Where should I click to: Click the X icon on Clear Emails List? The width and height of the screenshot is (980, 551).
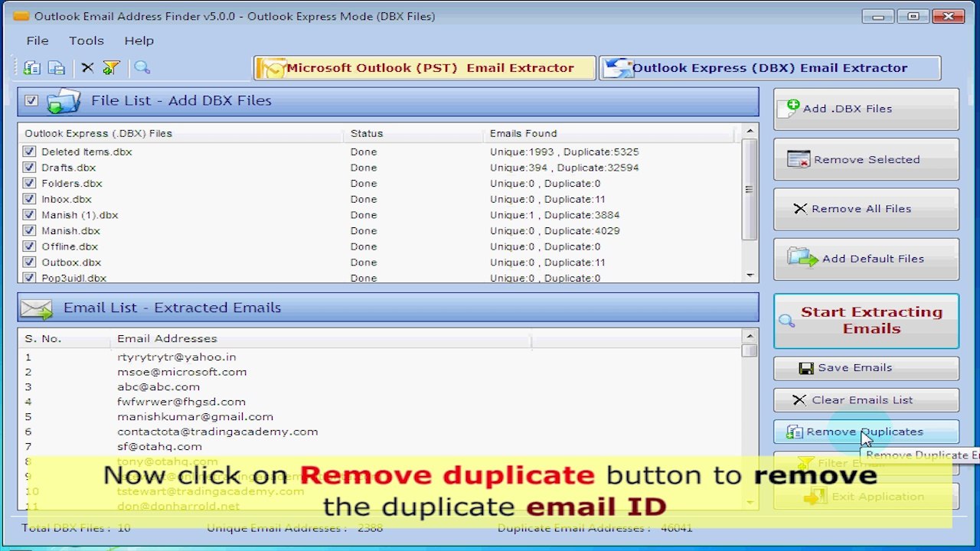[799, 400]
